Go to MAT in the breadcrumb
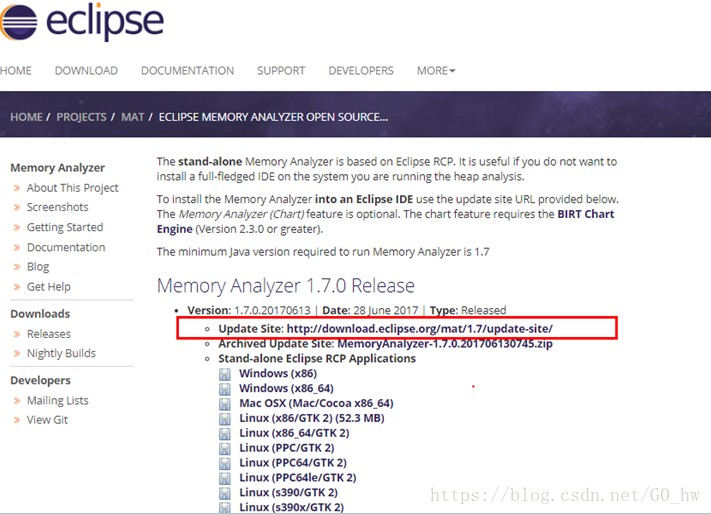711x515 pixels. point(132,117)
